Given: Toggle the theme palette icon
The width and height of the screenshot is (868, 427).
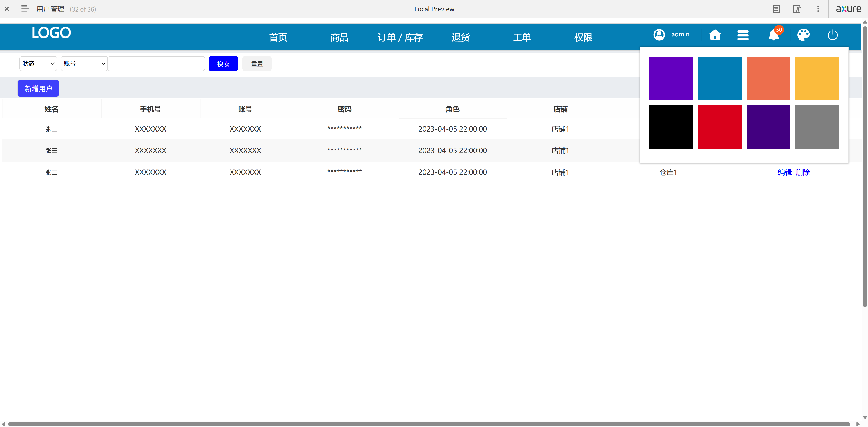Looking at the screenshot, I should [804, 35].
